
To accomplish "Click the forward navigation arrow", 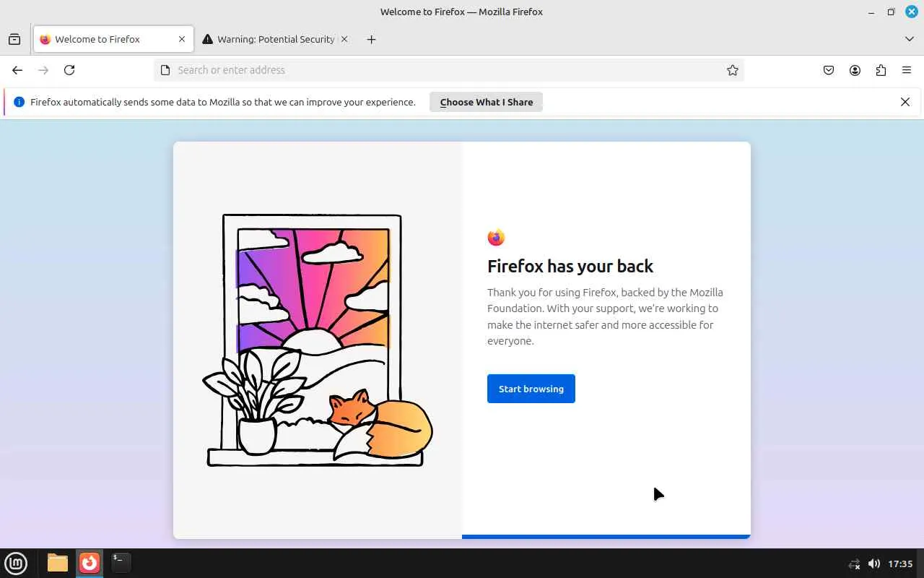I will tap(43, 70).
